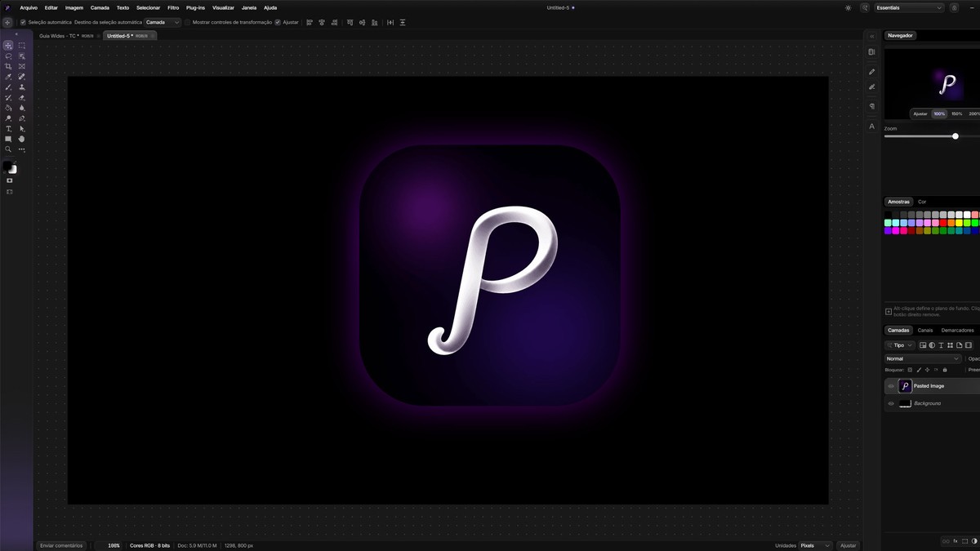
Task: Open the Camada menu
Action: point(100,7)
